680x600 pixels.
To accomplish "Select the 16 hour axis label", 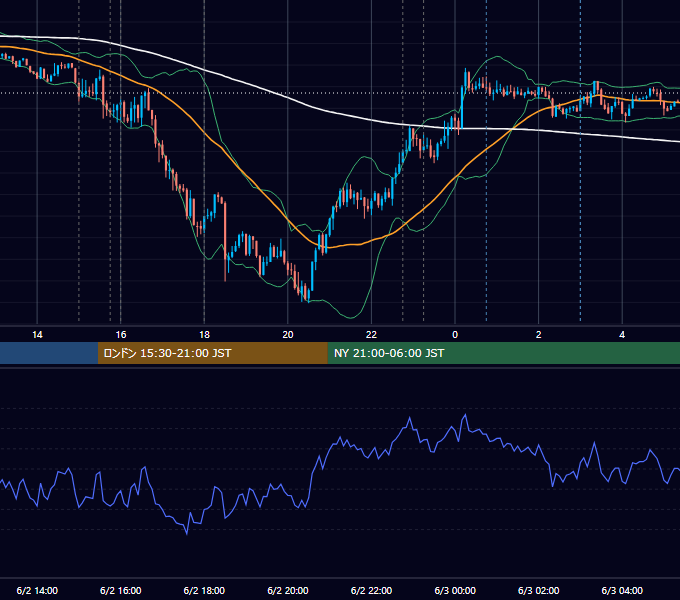I will pyautogui.click(x=121, y=335).
